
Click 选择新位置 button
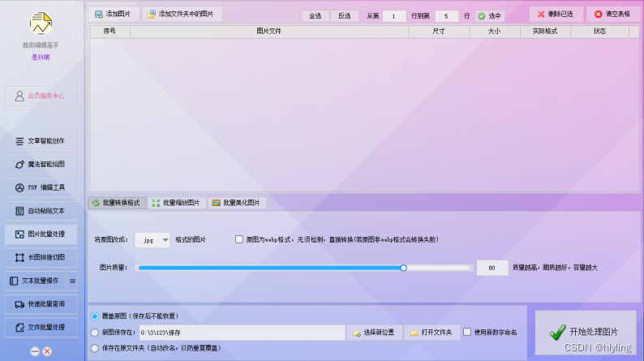click(374, 333)
